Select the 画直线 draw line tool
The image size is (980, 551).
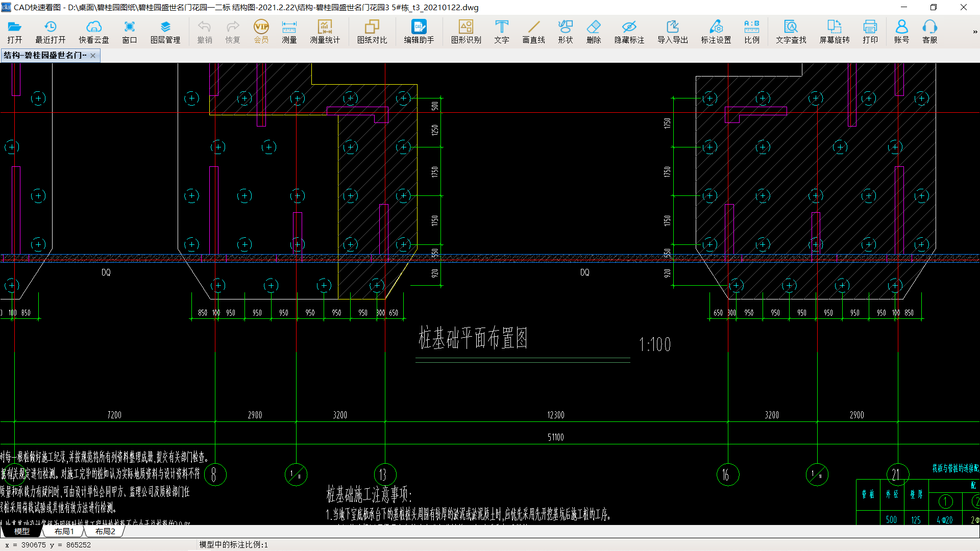534,32
